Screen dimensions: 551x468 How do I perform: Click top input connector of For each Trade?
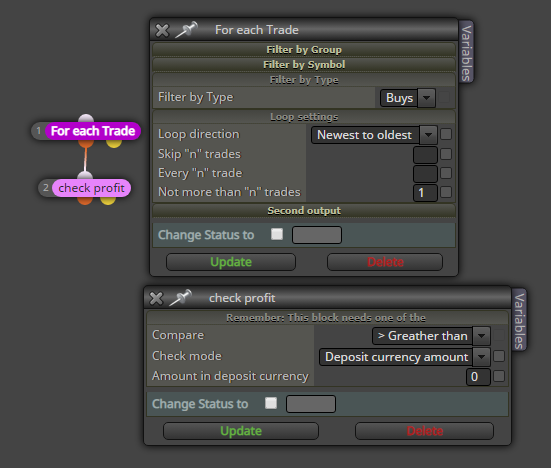tap(86, 118)
